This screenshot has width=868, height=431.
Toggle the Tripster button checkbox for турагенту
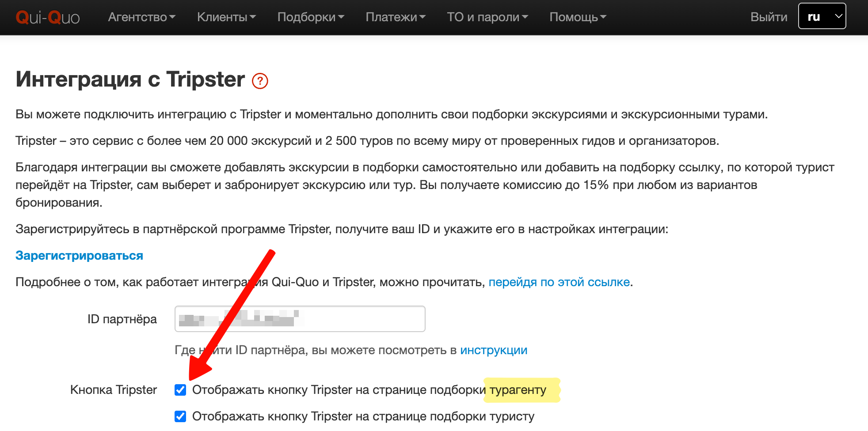180,390
